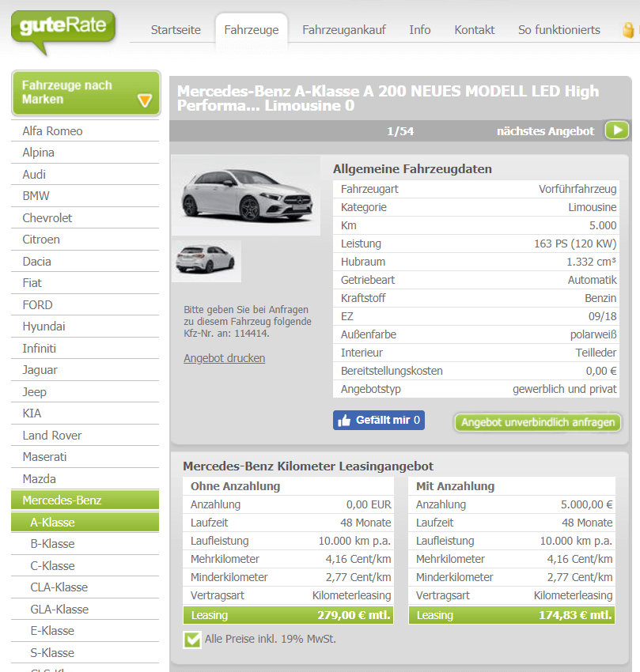The width and height of the screenshot is (640, 672).
Task: Click the Mit Anzahlung heading
Action: tap(455, 486)
